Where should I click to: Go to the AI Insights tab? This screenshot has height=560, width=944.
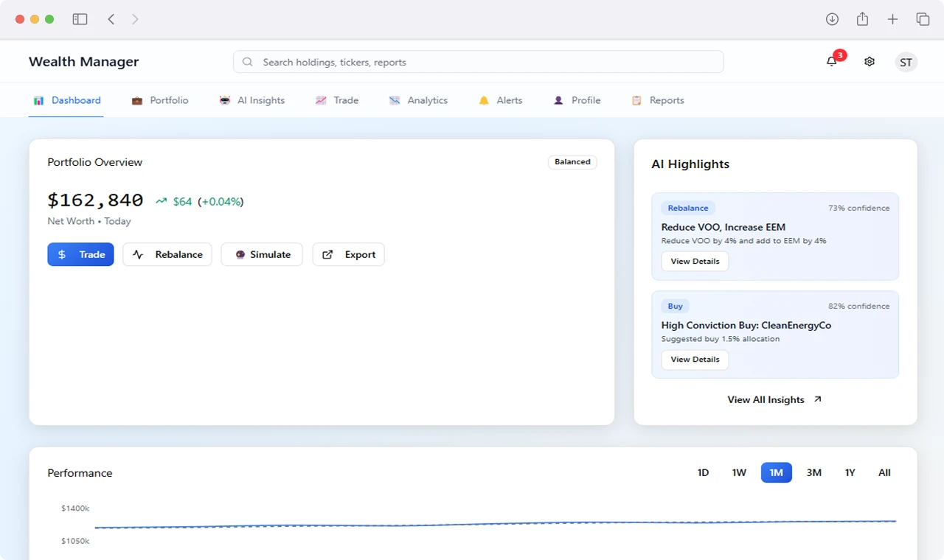click(251, 100)
